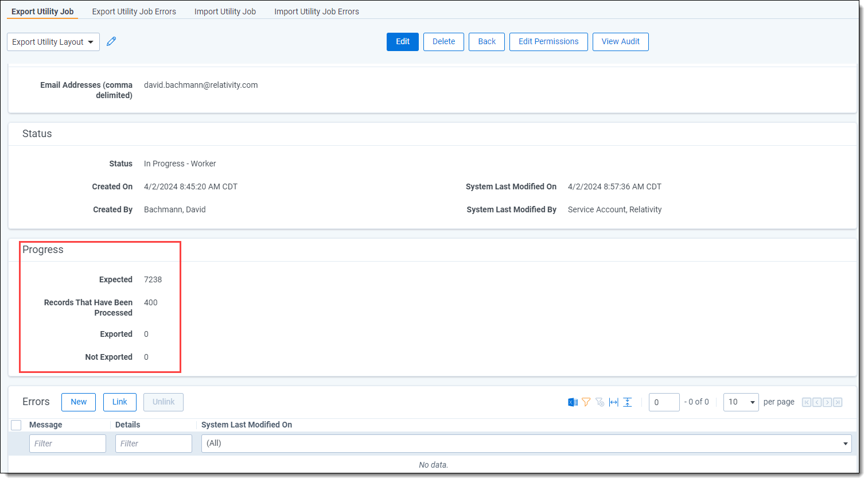Image resolution: width=868 pixels, height=482 pixels.
Task: Click the pencil icon to edit layout
Action: (111, 41)
